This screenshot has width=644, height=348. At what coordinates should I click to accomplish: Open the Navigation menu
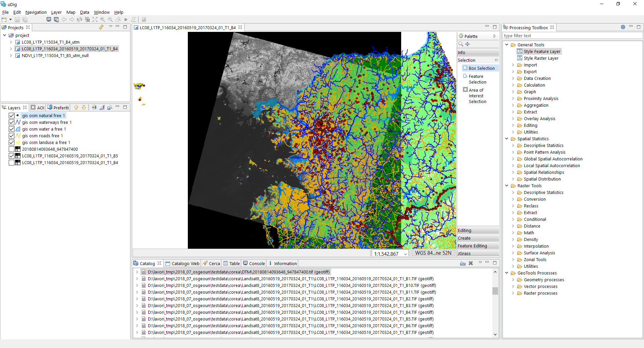click(x=36, y=12)
